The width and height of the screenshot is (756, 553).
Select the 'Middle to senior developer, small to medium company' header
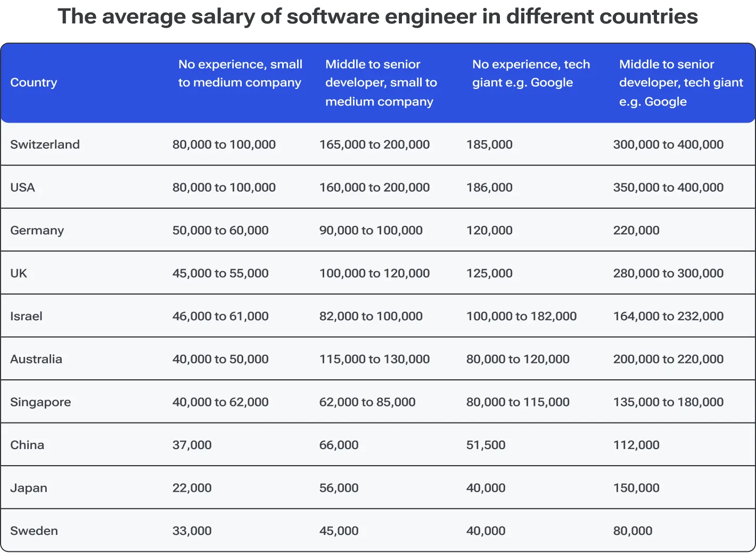[x=381, y=83]
